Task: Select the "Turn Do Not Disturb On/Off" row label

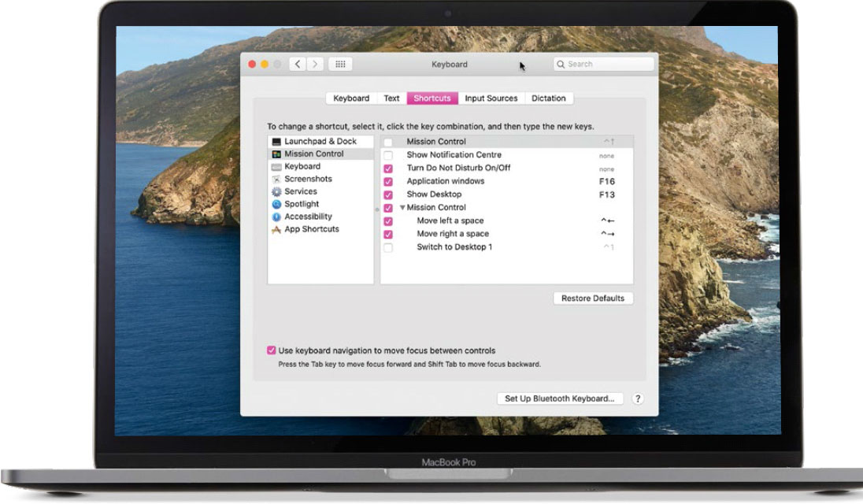Action: pos(458,168)
